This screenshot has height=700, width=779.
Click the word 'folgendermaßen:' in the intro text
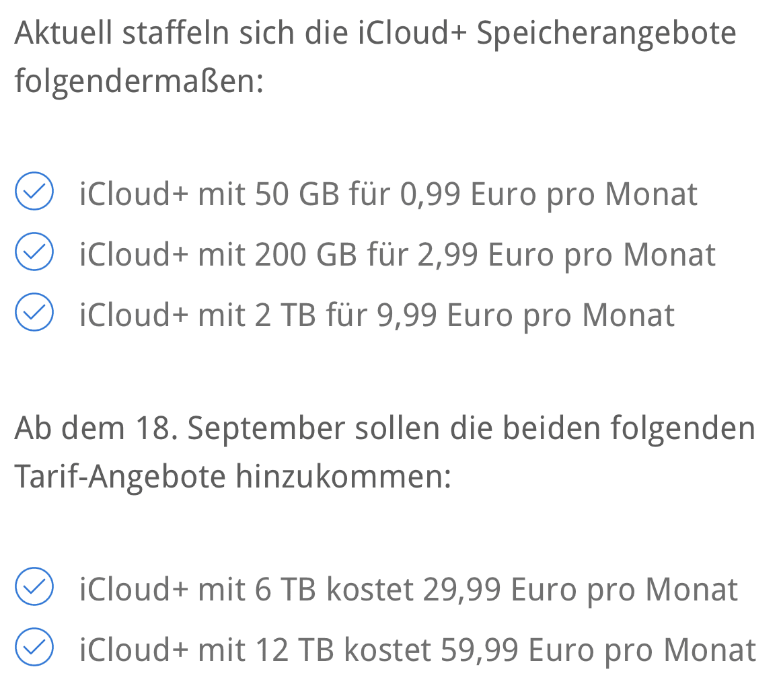pos(139,81)
